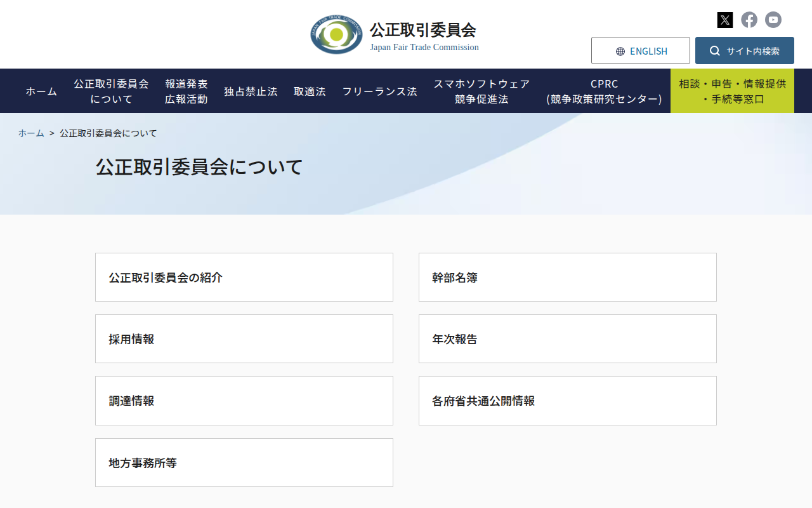Switch site language to ENGLISH
Screen dimensions: 812x508
coord(641,51)
